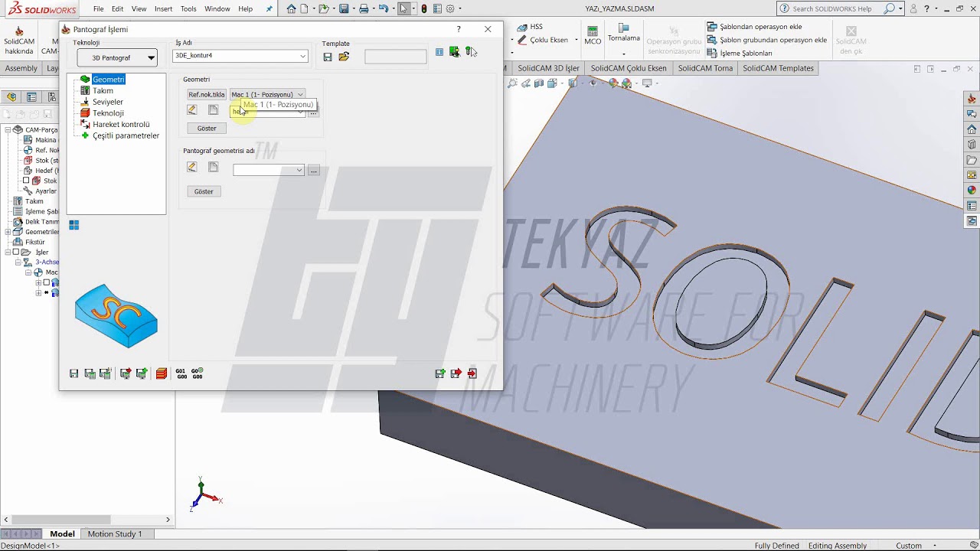Open the Tools menu
This screenshot has width=980, height=551.
[x=188, y=9]
